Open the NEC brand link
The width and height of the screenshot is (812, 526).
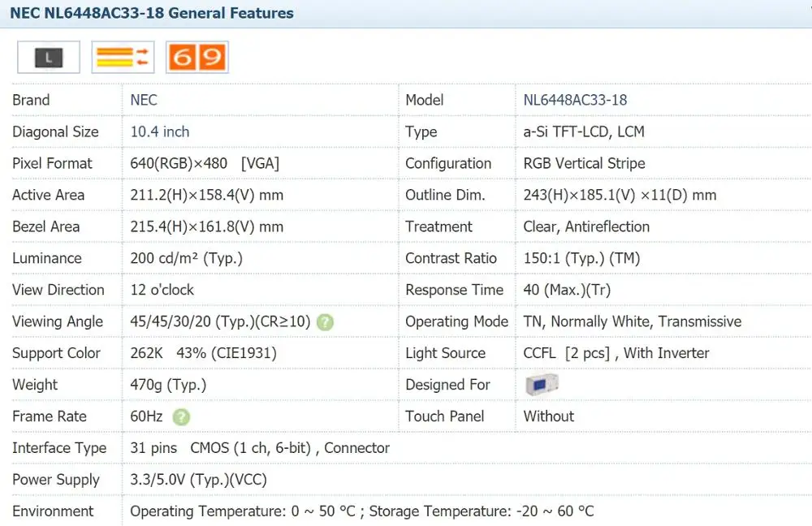[x=144, y=100]
